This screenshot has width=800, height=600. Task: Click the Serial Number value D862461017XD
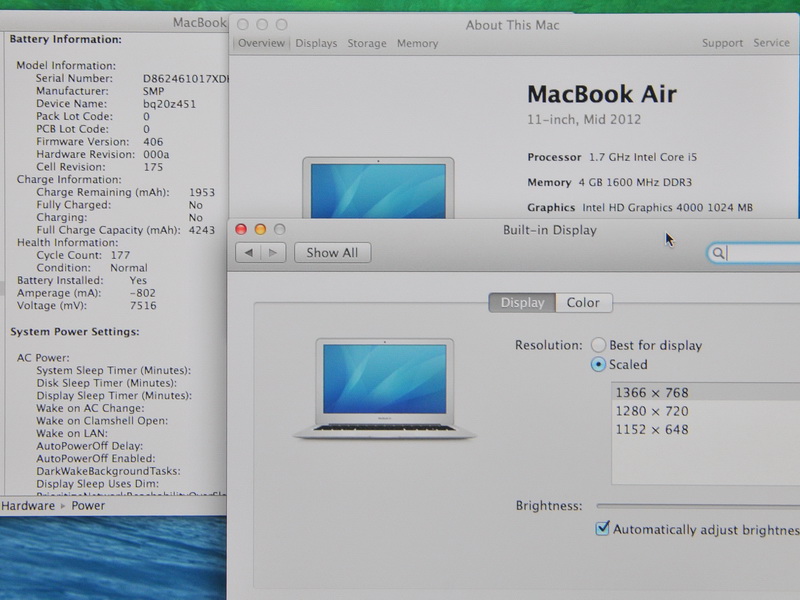point(185,79)
